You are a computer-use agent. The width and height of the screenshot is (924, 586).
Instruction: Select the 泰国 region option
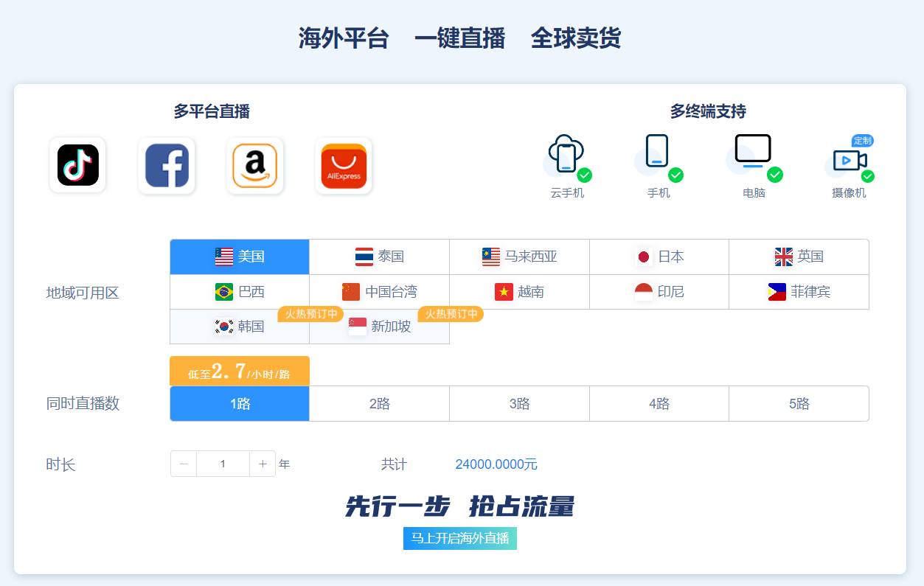point(380,257)
